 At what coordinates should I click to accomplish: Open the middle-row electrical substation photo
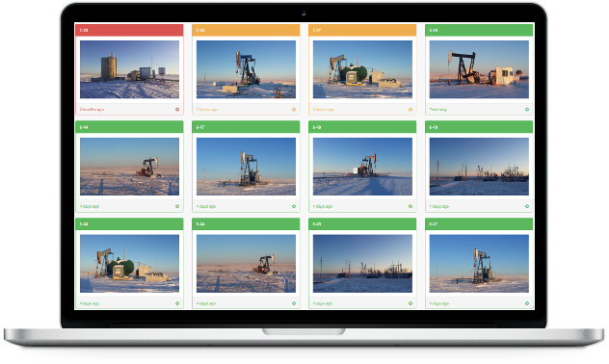pos(479,167)
